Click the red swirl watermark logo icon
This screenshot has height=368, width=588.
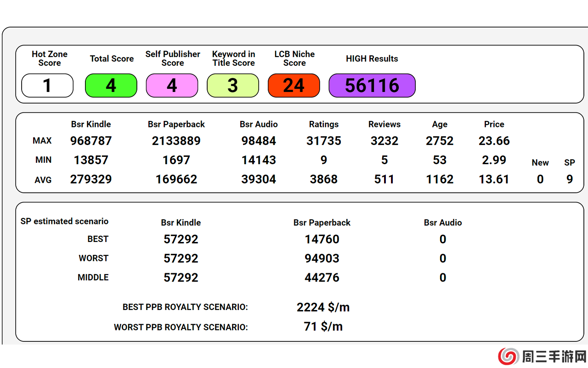pyautogui.click(x=508, y=356)
